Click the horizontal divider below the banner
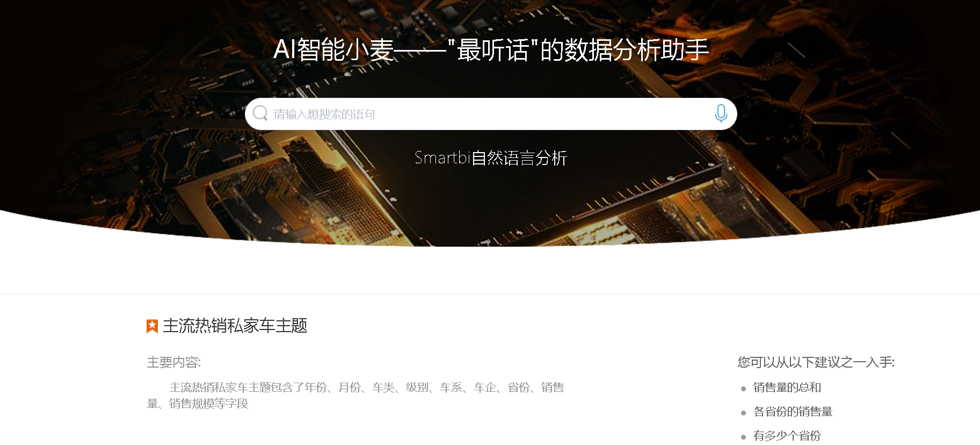The image size is (980, 445). [490, 293]
